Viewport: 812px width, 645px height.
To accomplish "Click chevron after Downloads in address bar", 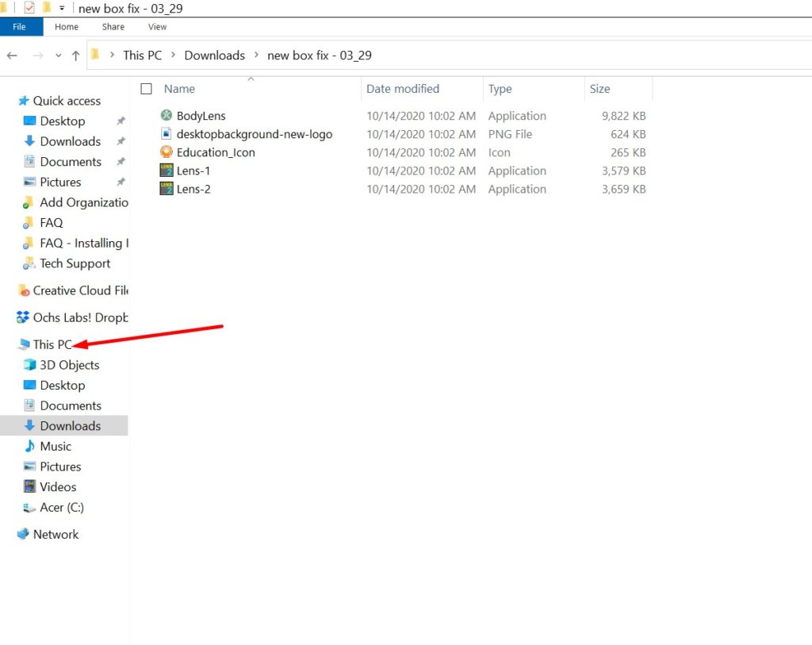I will coord(256,56).
